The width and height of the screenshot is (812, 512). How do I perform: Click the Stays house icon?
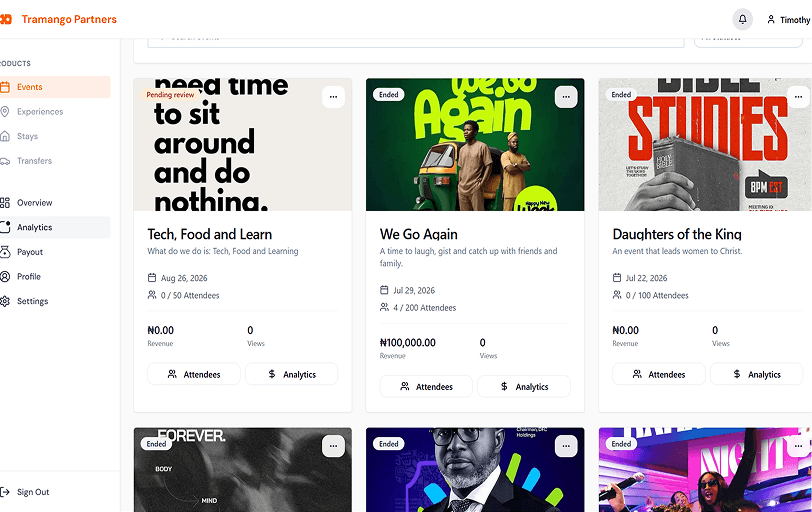(5, 136)
